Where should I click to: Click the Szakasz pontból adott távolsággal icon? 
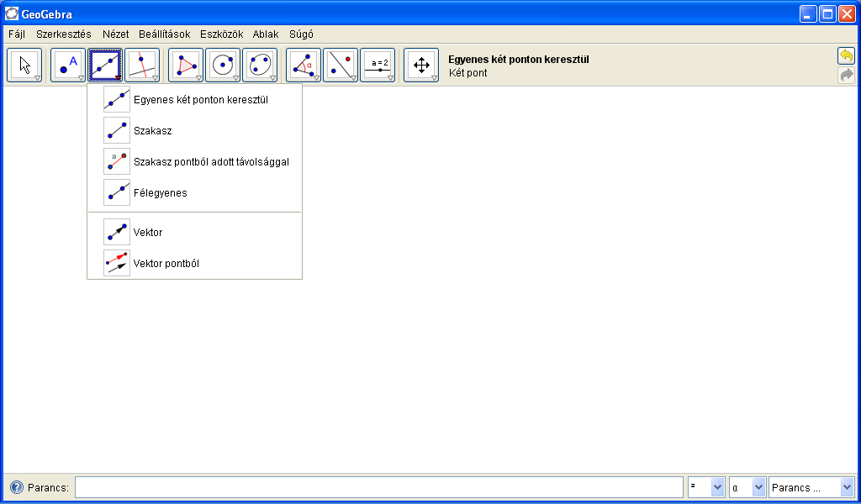[x=117, y=161]
